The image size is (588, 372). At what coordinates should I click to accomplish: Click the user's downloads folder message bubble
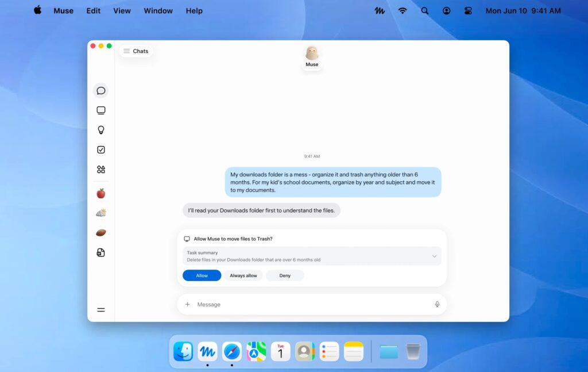[333, 182]
